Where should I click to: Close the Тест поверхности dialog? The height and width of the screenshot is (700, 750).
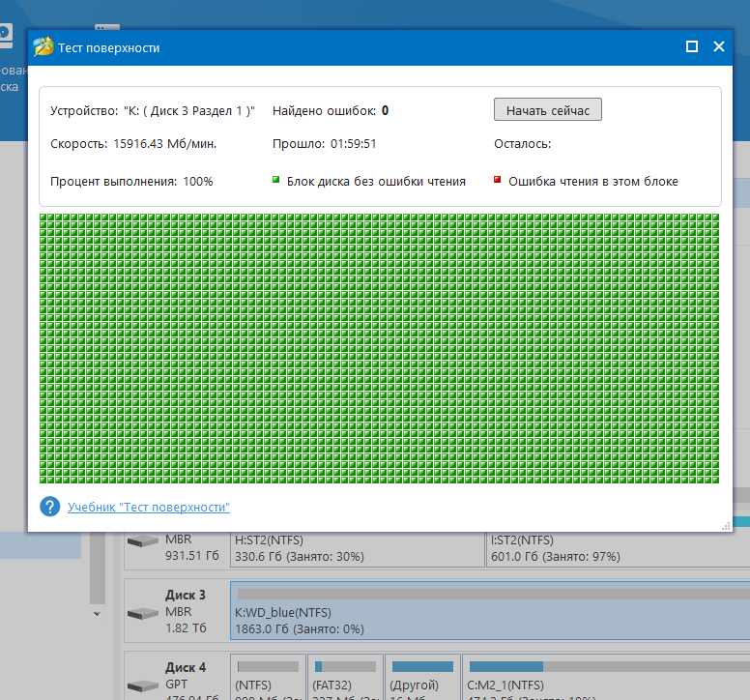pyautogui.click(x=719, y=46)
